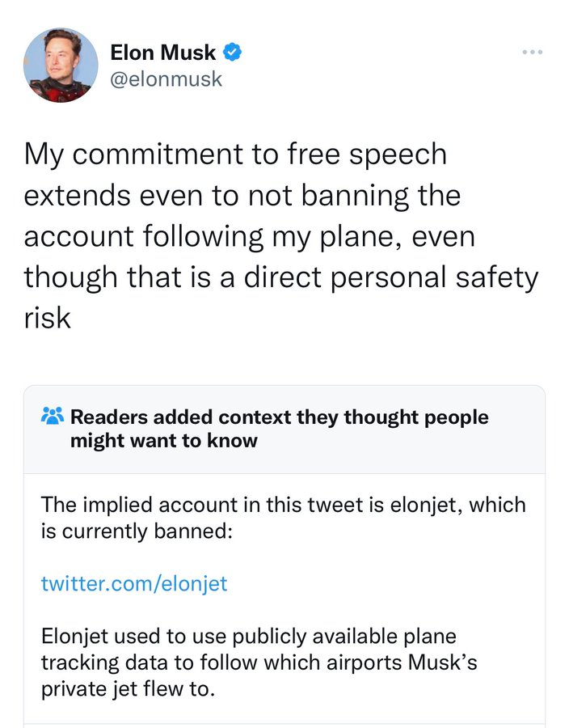Click the word "risk" ending the tweet
Viewport: 569px width, 728px height.
click(x=47, y=318)
